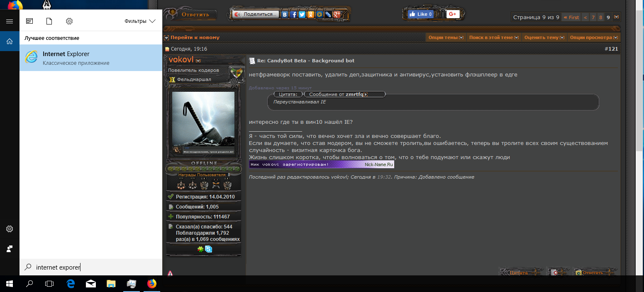Open the Оценить тему menu
The height and width of the screenshot is (292, 644).
(544, 37)
